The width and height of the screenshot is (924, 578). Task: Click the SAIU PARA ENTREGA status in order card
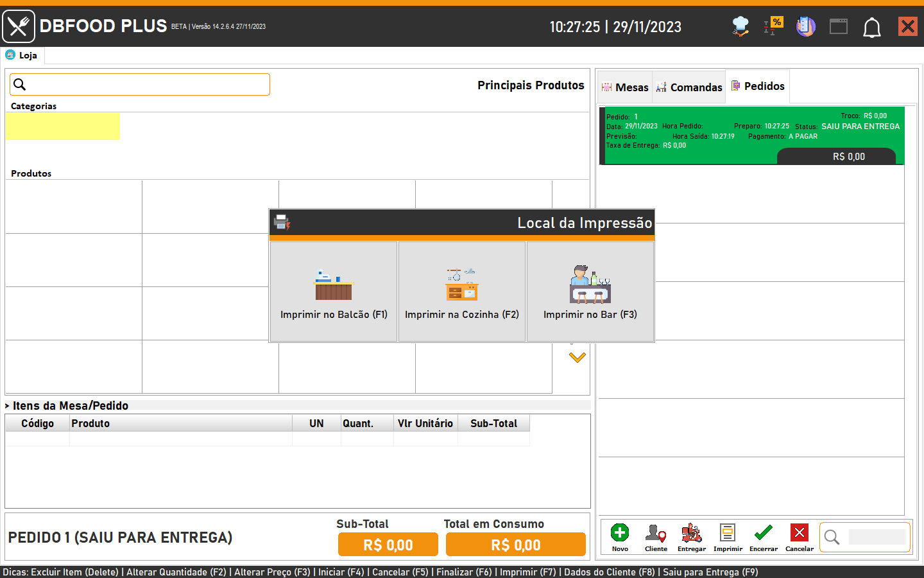[x=860, y=127]
